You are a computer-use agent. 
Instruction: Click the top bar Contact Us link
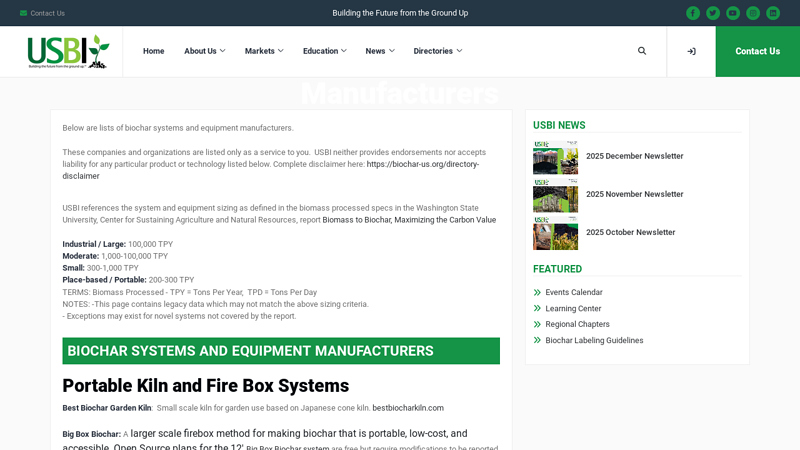coord(47,13)
